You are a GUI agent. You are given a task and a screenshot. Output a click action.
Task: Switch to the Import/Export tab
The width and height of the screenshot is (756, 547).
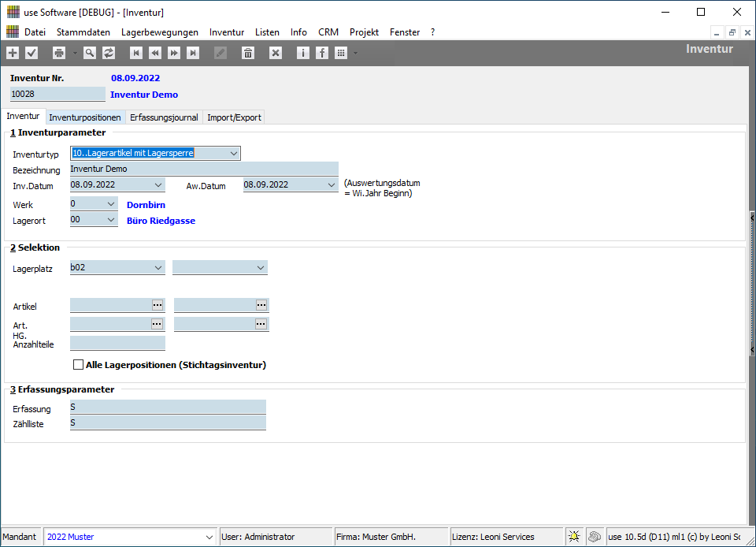pyautogui.click(x=234, y=117)
